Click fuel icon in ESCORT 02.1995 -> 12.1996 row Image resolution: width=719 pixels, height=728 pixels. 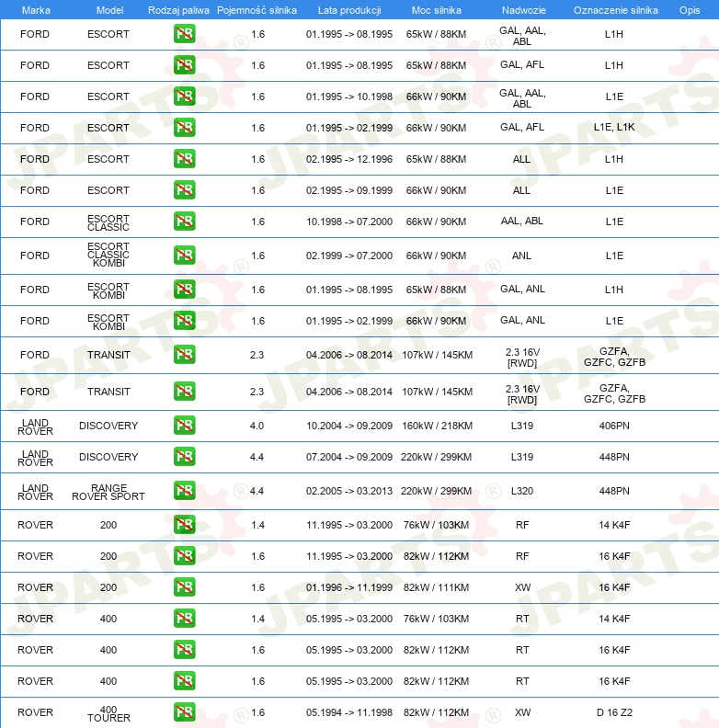point(185,159)
